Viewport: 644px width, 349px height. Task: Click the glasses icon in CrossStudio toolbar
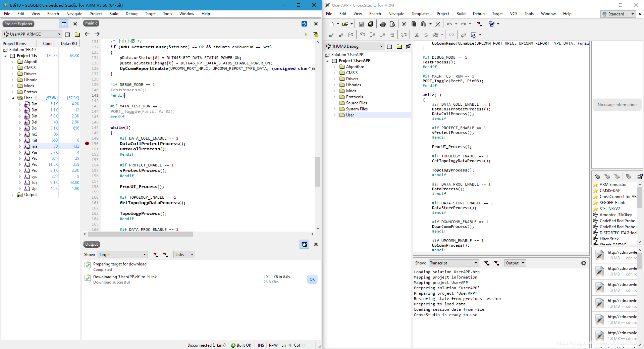click(451, 35)
